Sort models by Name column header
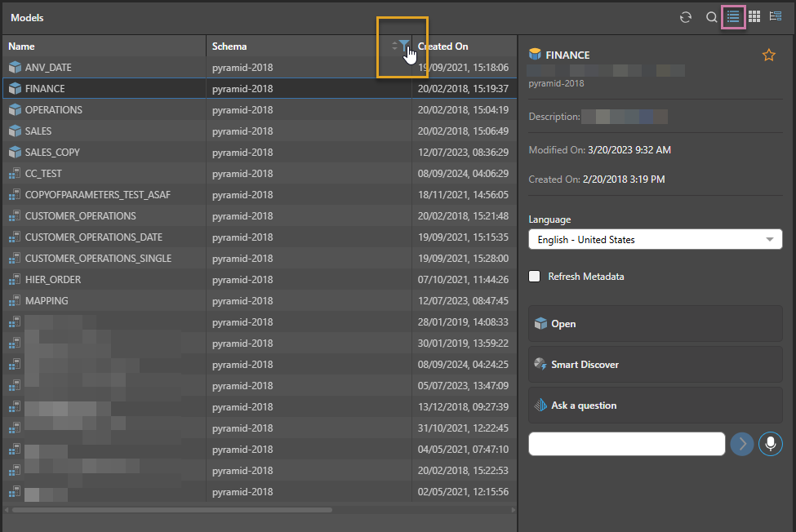The height and width of the screenshot is (532, 796). [22, 47]
